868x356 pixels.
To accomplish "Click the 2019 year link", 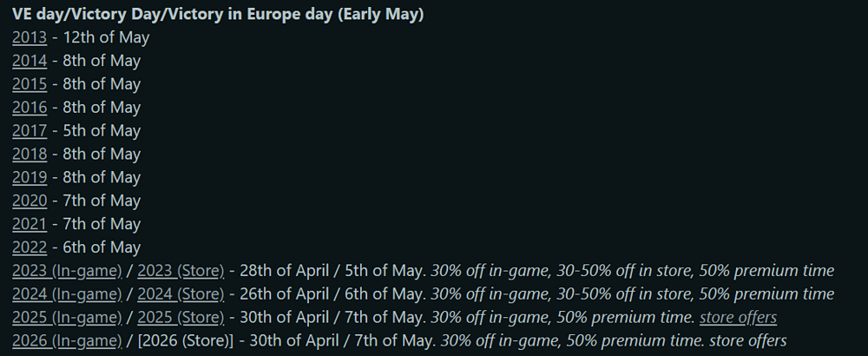I will pyautogui.click(x=30, y=178).
